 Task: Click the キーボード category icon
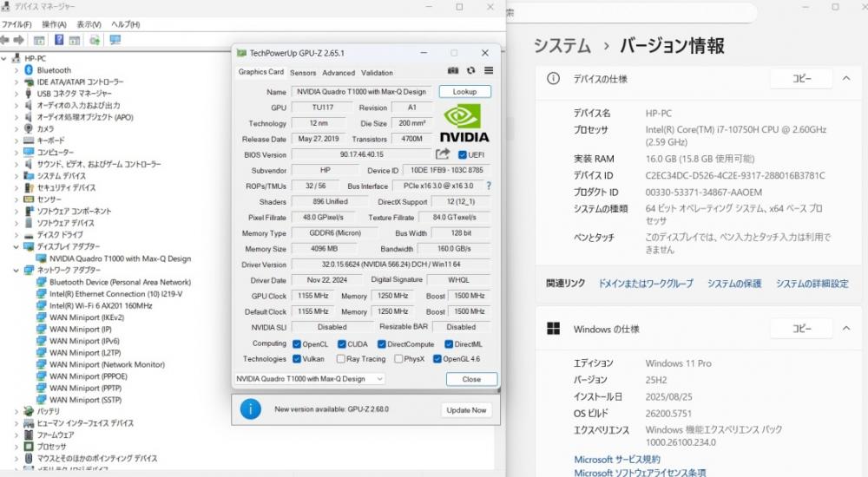(x=29, y=140)
